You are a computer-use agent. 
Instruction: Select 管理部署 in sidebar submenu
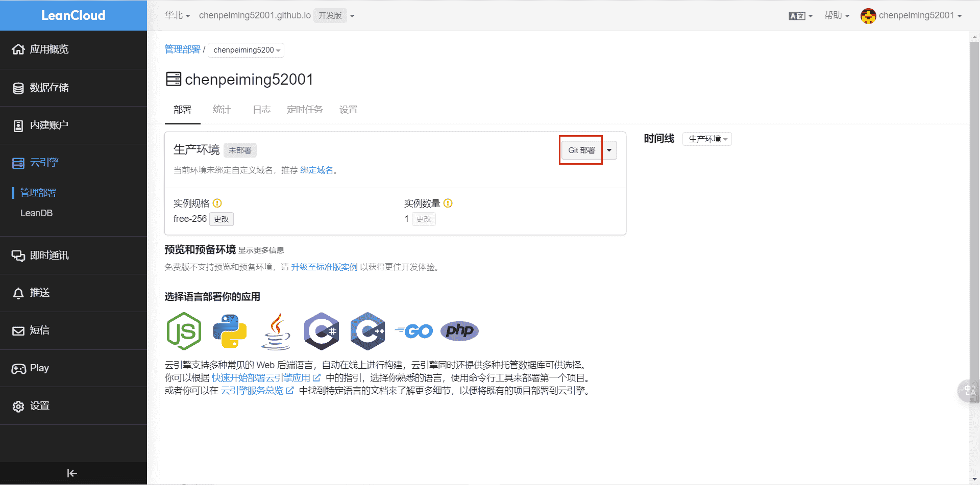tap(38, 193)
